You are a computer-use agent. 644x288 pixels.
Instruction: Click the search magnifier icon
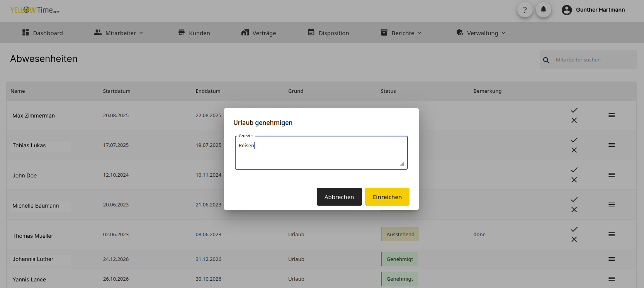tap(546, 60)
